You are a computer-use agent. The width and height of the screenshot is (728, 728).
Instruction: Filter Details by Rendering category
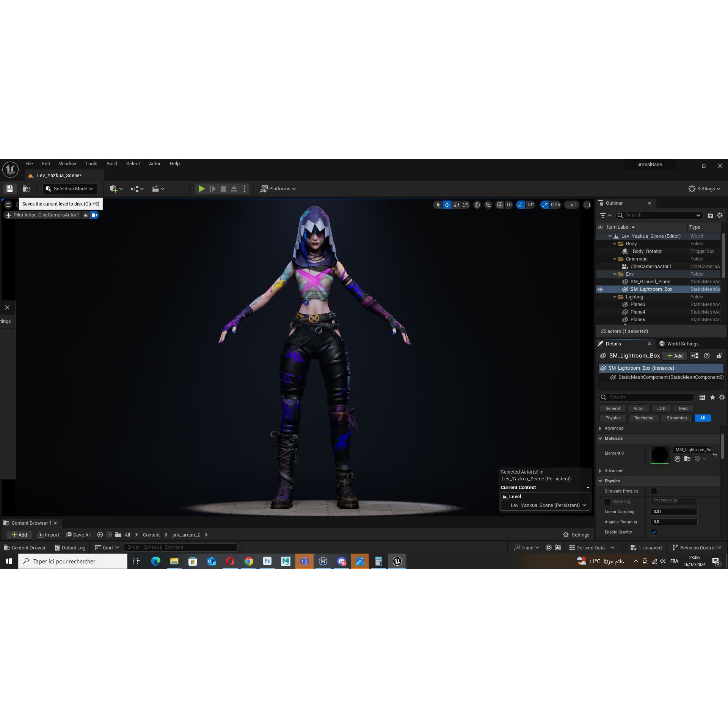pyautogui.click(x=644, y=418)
